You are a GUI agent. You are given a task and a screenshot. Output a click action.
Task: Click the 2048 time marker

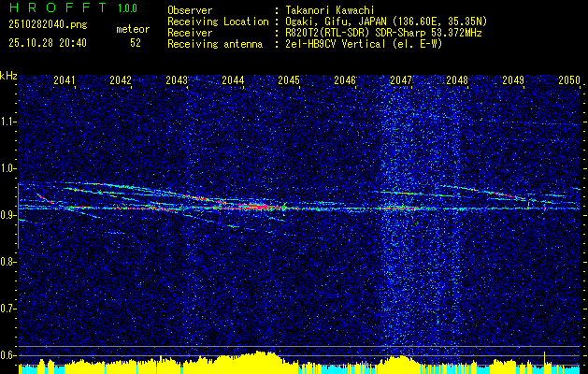click(x=457, y=80)
